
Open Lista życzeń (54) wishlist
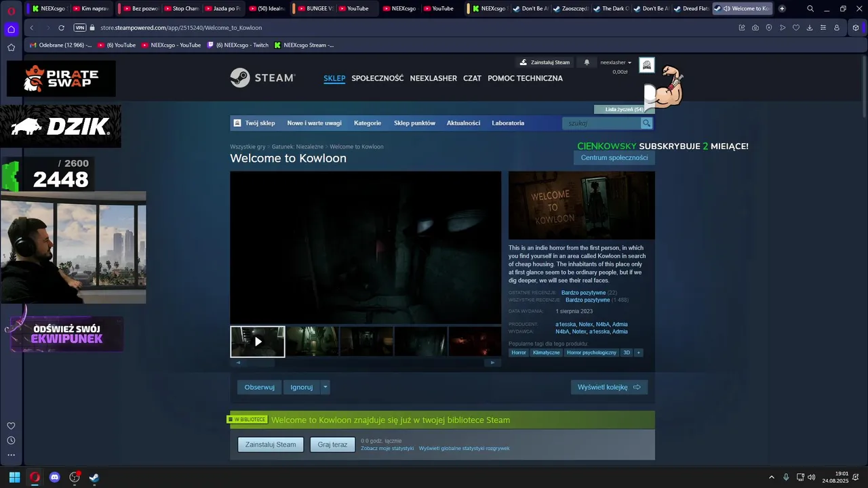click(x=625, y=109)
